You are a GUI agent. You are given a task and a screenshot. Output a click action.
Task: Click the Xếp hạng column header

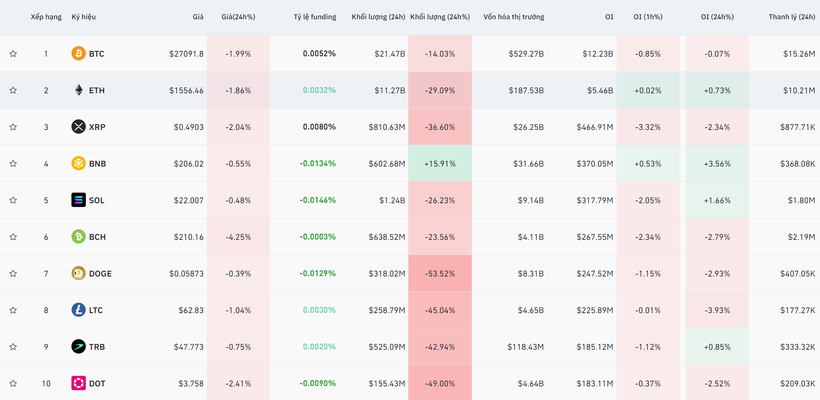[x=45, y=17]
